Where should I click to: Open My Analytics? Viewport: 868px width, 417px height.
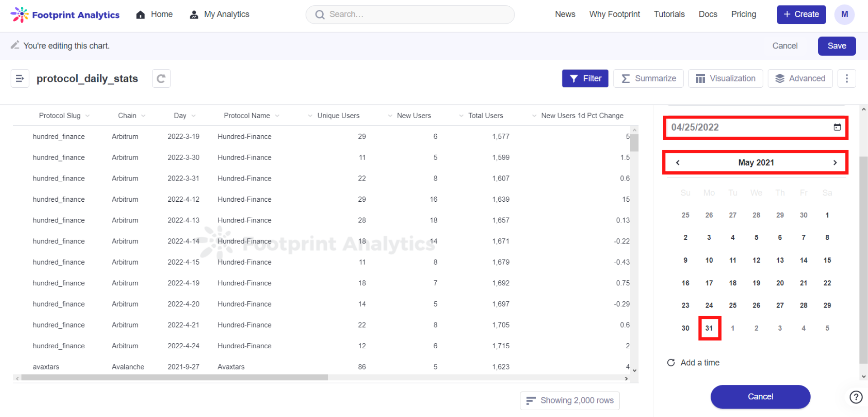click(220, 14)
